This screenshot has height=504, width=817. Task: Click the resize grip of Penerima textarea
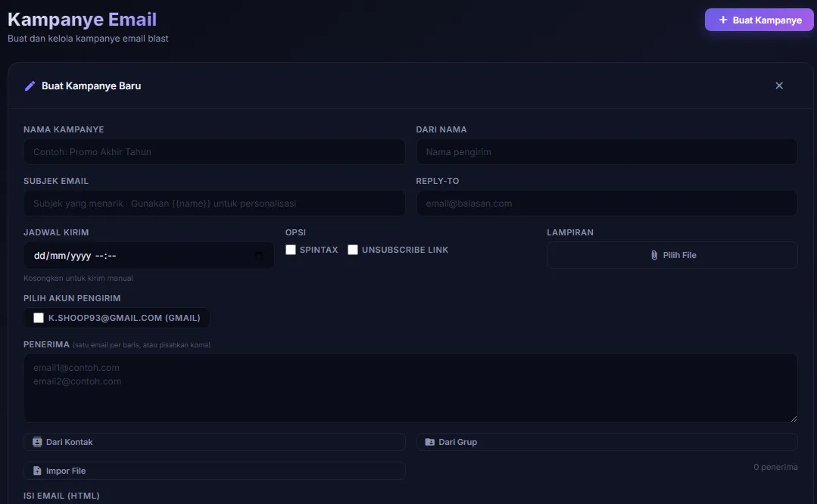coord(793,418)
